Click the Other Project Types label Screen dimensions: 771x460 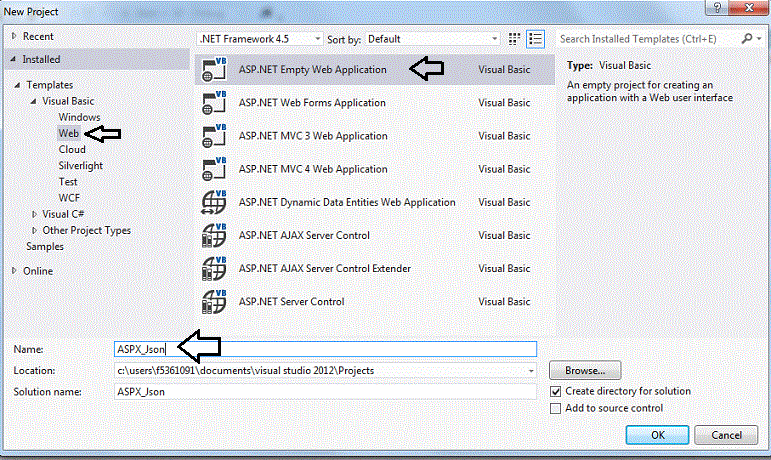coord(87,230)
